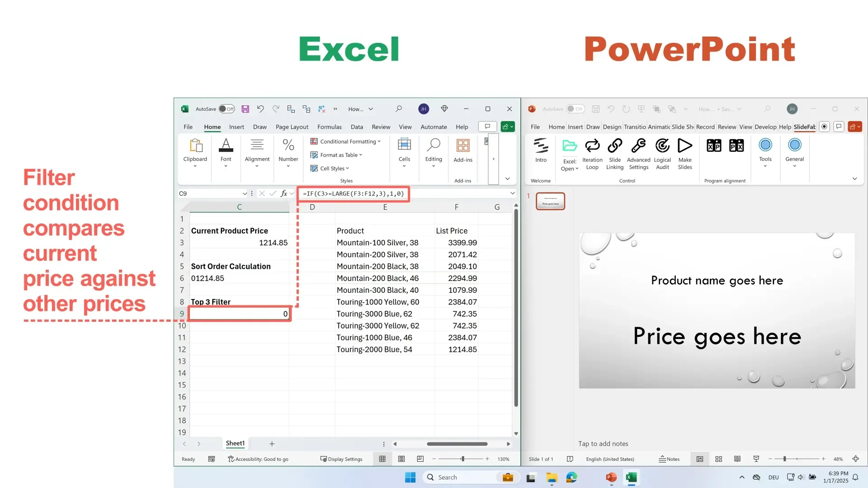Click English (United States) language status
Viewport: 868px width, 488px height.
point(610,459)
